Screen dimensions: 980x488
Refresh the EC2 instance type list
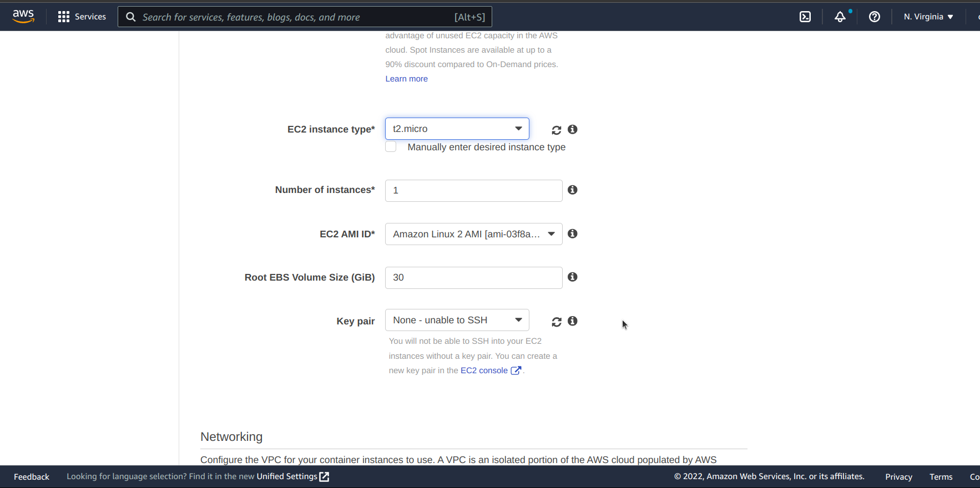pyautogui.click(x=556, y=130)
